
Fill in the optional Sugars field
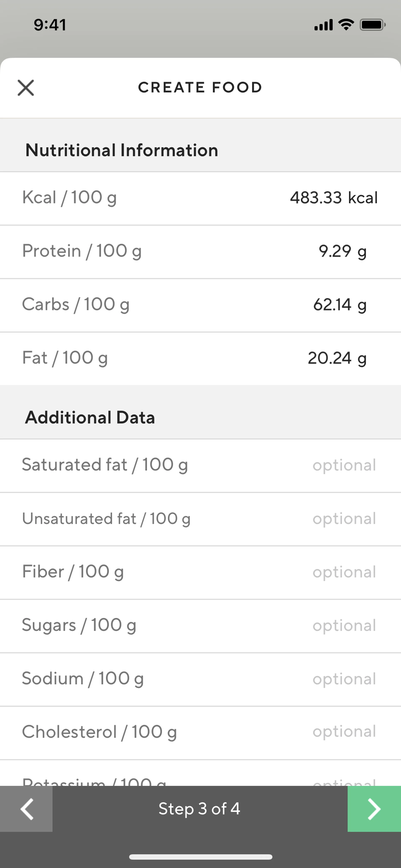[344, 625]
